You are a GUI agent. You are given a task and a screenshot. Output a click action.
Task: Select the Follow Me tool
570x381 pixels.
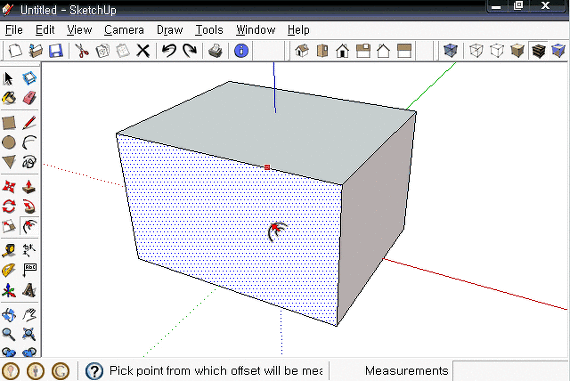pyautogui.click(x=29, y=206)
